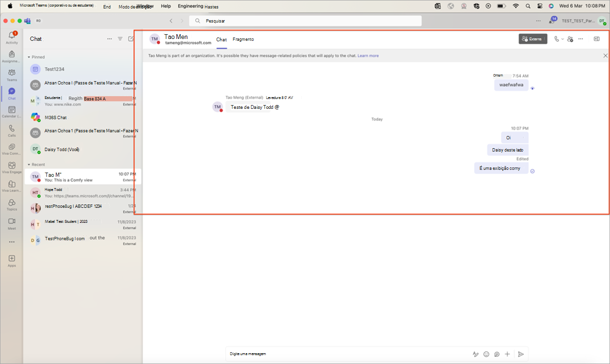
Task: Send the message
Action: [x=521, y=354]
